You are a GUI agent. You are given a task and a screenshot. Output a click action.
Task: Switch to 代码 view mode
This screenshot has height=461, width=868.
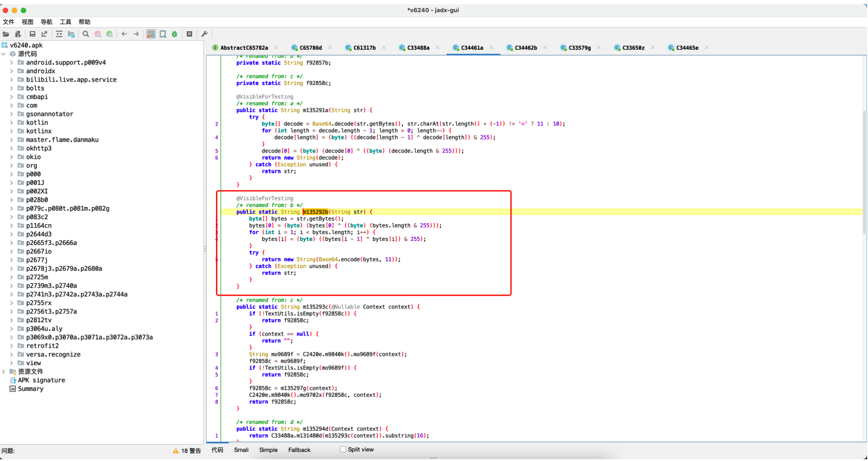click(217, 450)
